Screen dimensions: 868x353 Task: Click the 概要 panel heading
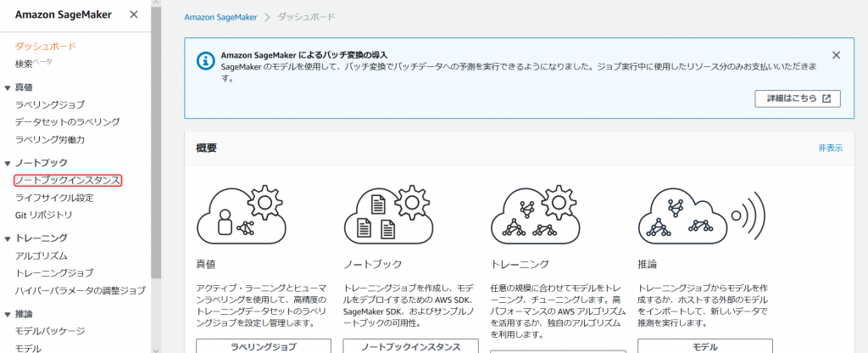coord(207,148)
